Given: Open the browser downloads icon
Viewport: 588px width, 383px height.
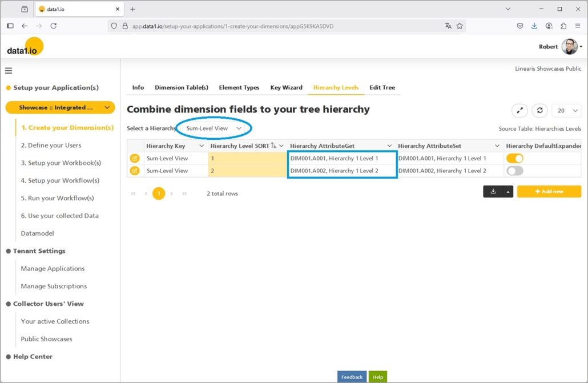Looking at the screenshot, I should pos(534,26).
